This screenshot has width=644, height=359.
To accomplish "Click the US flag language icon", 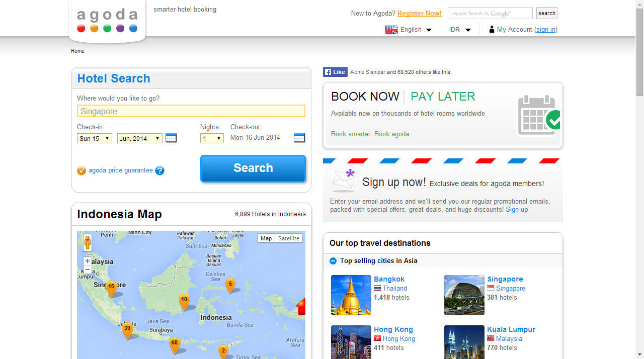I will (391, 30).
